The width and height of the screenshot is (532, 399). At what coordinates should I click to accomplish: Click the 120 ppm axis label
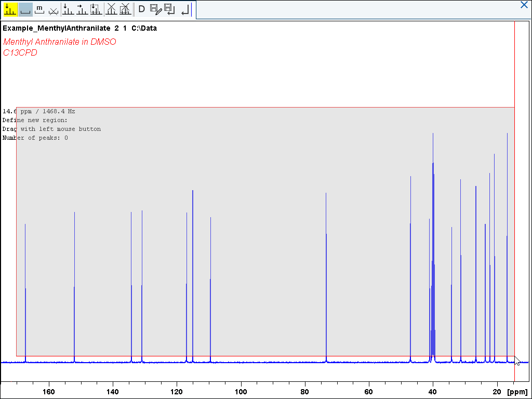[177, 392]
